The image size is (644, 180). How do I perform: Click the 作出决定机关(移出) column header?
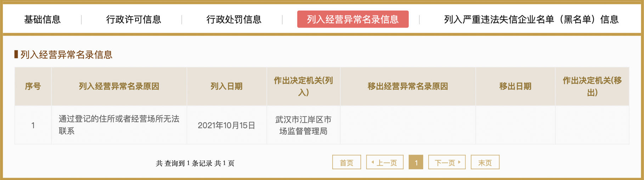click(592, 86)
